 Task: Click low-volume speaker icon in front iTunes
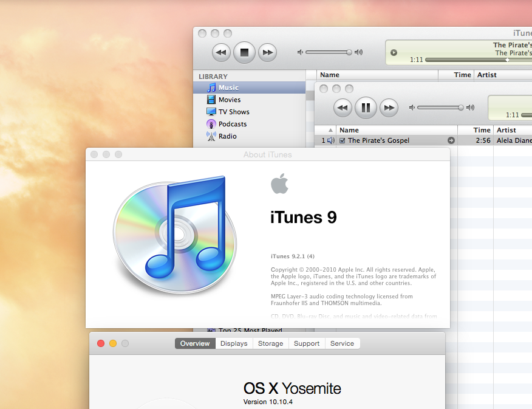click(412, 108)
